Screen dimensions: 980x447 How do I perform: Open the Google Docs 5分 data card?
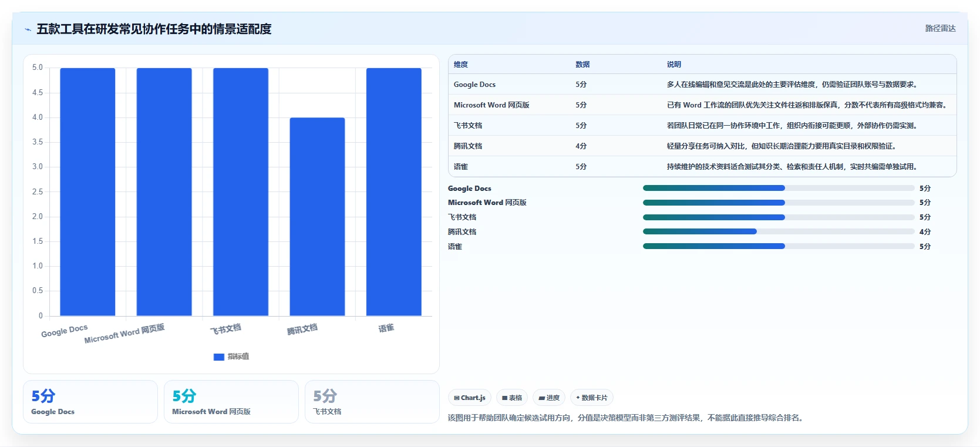[90, 402]
